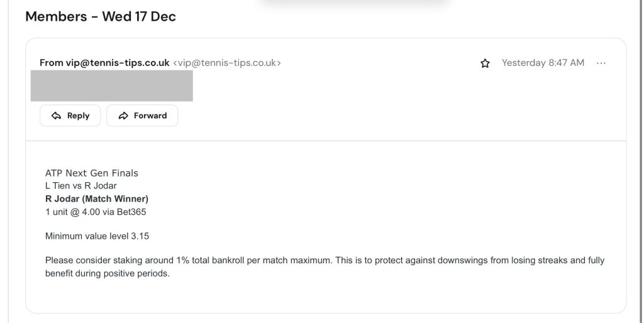This screenshot has width=644, height=323.
Task: Click the forward arrow icon
Action: click(123, 116)
